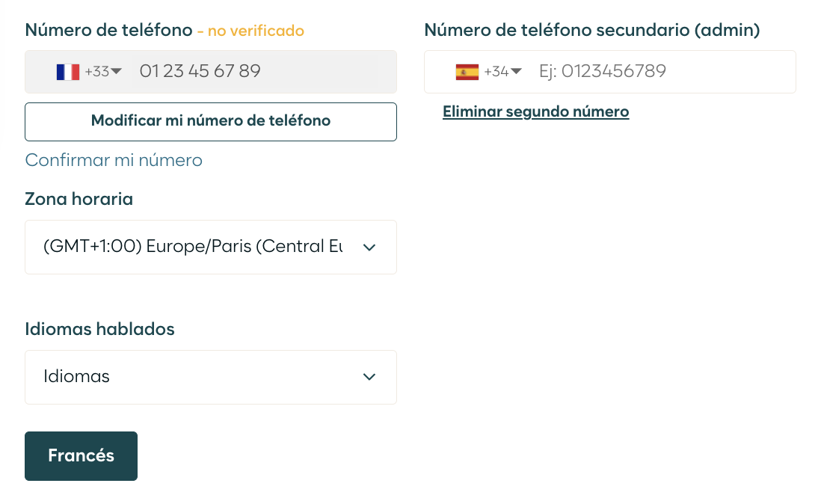The width and height of the screenshot is (821, 504).
Task: Open the +34 country code dropdown arrow
Action: point(516,71)
